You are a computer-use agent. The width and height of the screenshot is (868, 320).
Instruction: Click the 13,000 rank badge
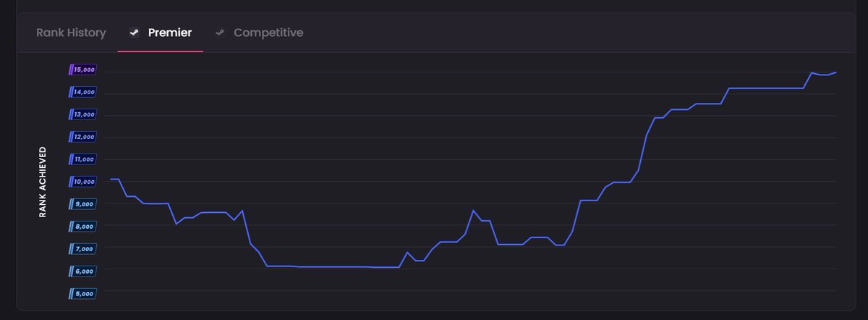click(x=83, y=114)
